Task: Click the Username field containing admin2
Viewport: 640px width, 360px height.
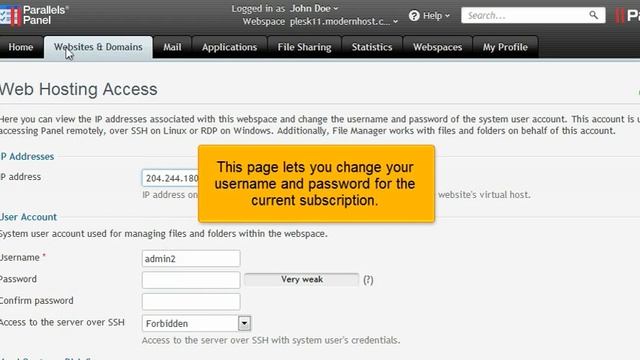Action: [191, 259]
